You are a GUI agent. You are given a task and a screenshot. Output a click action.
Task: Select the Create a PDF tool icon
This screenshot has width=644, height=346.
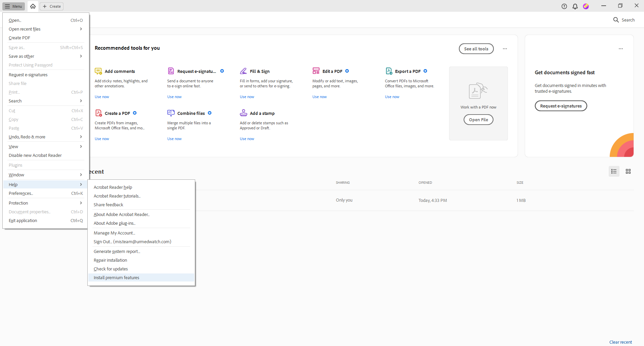[x=98, y=113]
